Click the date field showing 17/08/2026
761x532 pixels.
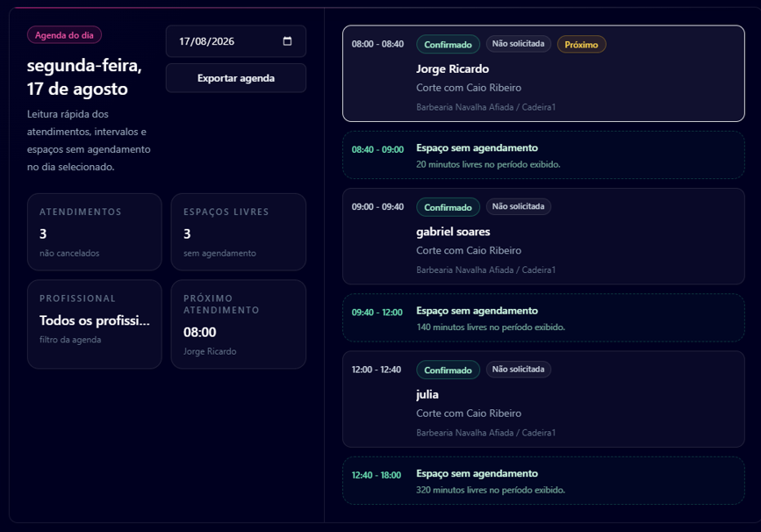point(236,41)
